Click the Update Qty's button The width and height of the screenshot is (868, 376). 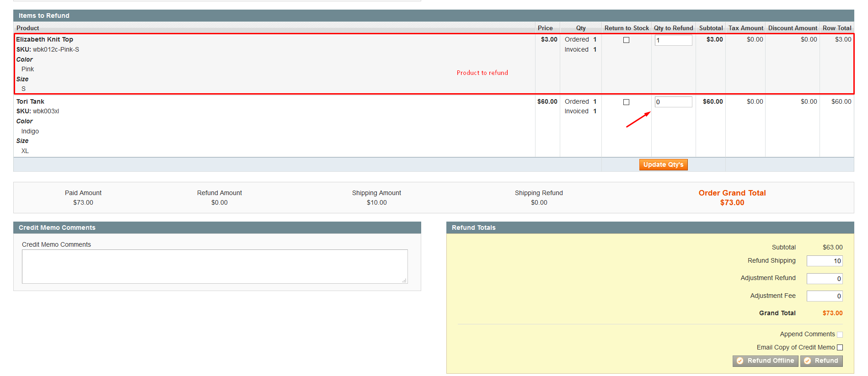pyautogui.click(x=663, y=165)
